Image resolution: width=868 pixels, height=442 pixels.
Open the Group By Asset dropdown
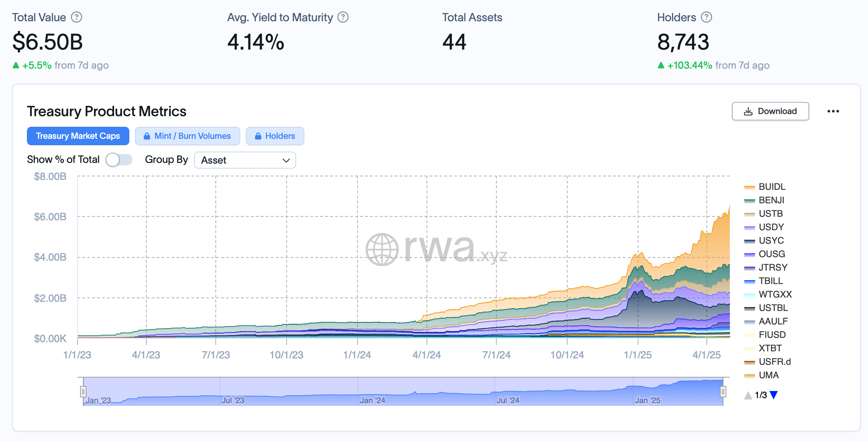245,160
